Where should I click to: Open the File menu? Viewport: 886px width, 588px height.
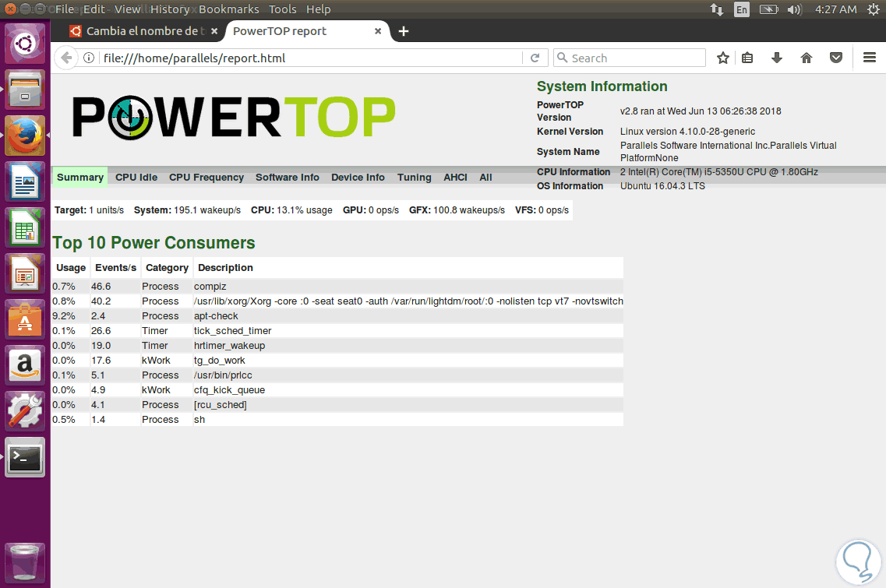click(x=65, y=9)
